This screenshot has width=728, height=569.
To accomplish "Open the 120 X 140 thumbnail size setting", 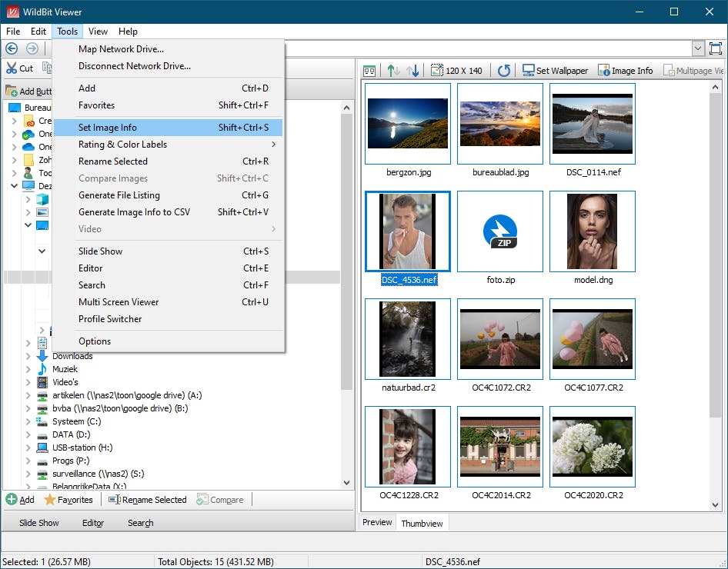I will click(456, 71).
